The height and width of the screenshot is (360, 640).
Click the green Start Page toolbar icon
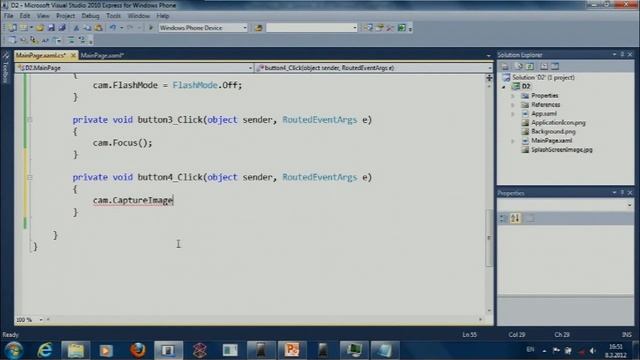(x=402, y=28)
